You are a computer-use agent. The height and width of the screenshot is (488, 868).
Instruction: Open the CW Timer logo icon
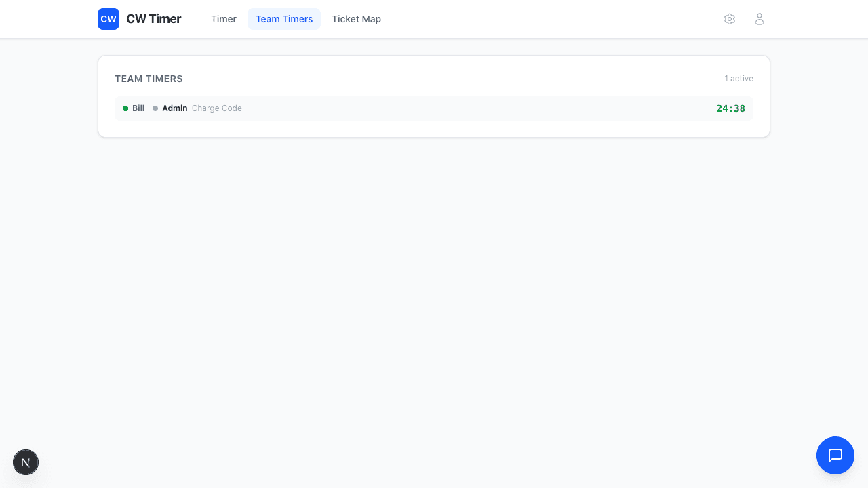[108, 19]
